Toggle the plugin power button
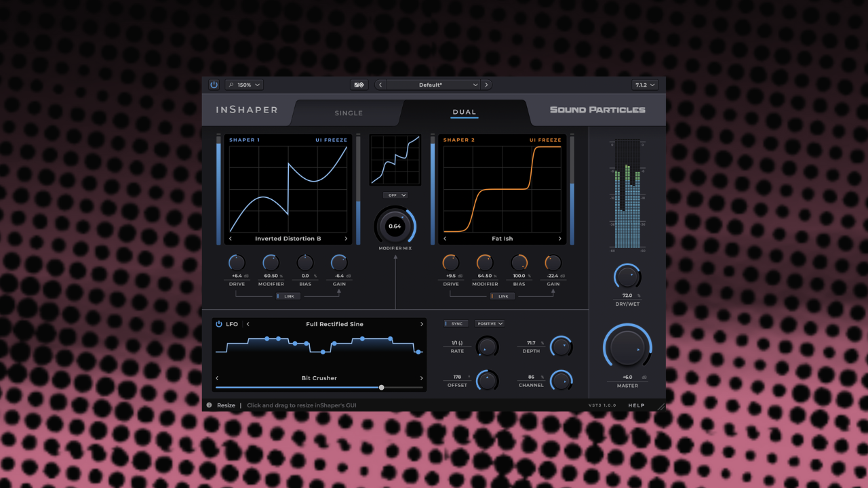The width and height of the screenshot is (868, 488). [214, 85]
